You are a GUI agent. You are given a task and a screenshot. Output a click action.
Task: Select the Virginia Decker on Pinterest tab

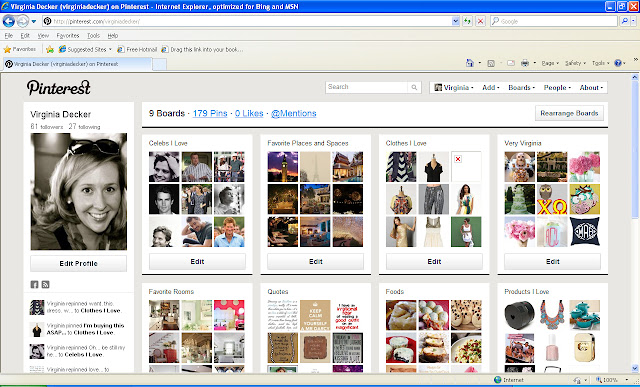click(78, 64)
